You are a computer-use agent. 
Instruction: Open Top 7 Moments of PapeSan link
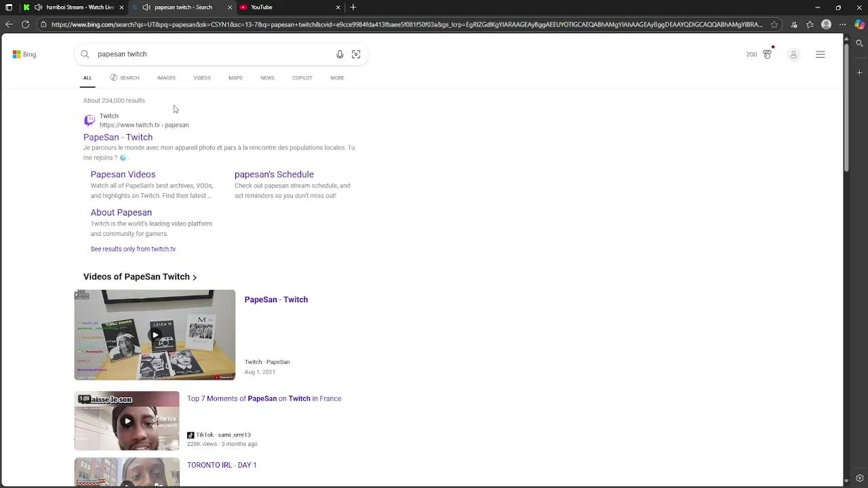click(264, 399)
